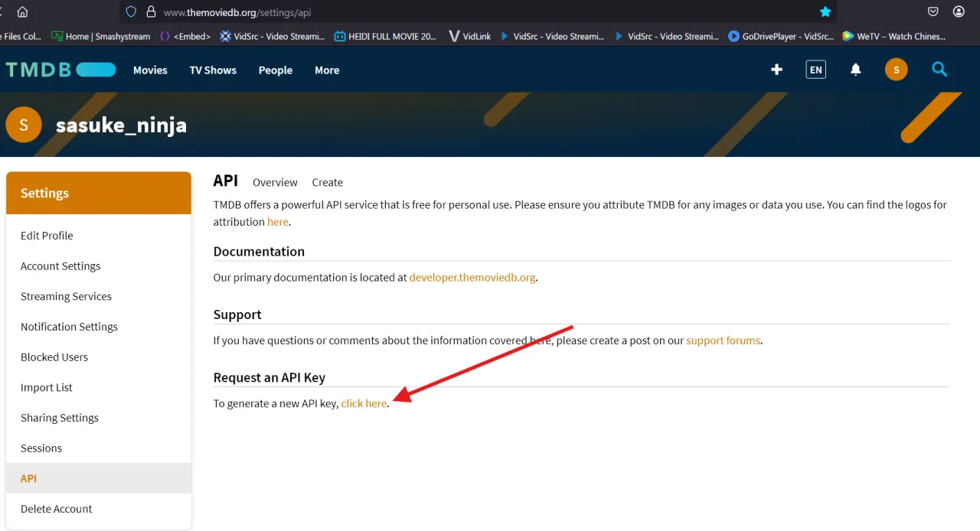
Task: Click the TMDB logo
Action: coord(60,70)
